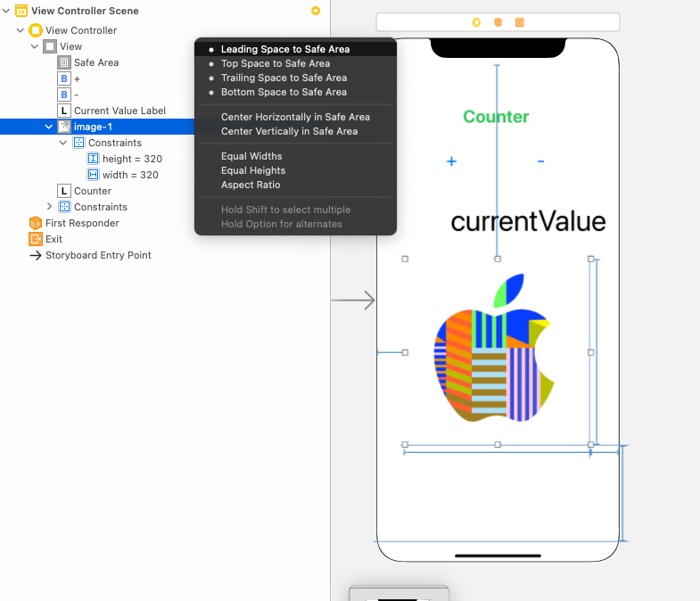This screenshot has height=601, width=700.
Task: Choose Bottom Space to Safe Area
Action: [x=295, y=92]
